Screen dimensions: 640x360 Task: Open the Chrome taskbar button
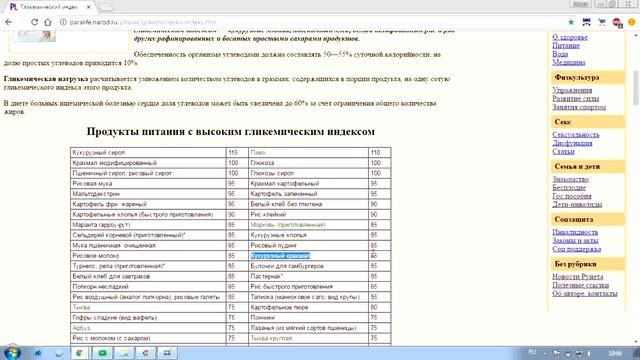(x=80, y=353)
